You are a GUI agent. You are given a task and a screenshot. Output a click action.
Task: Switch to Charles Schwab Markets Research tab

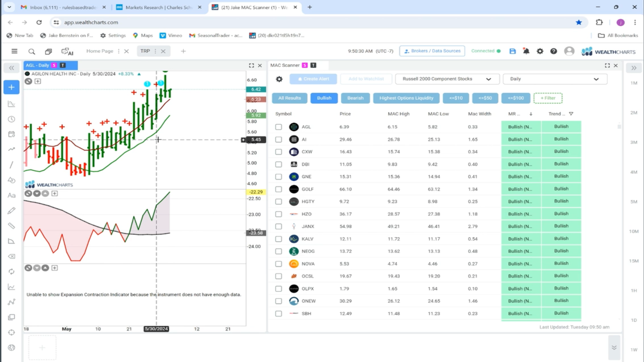(x=158, y=7)
